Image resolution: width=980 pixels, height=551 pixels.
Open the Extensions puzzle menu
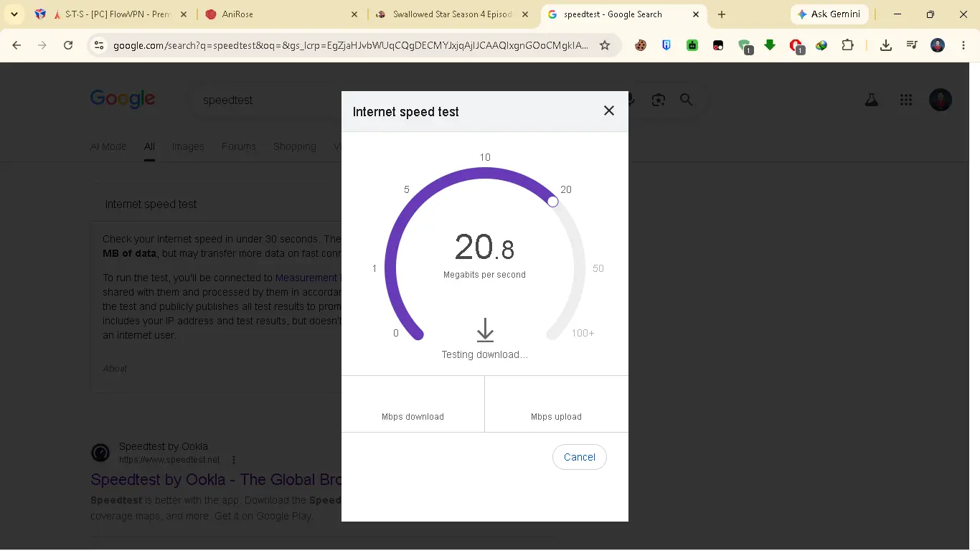[847, 45]
